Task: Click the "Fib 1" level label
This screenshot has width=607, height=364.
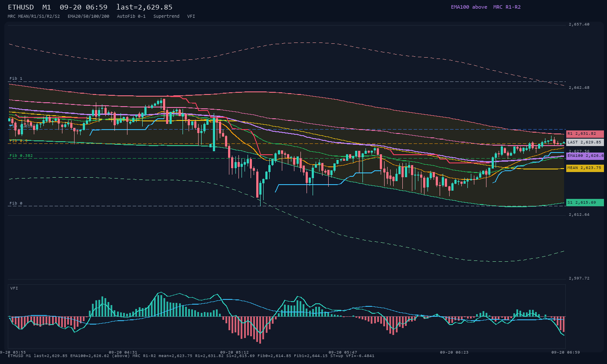Action: [16, 78]
